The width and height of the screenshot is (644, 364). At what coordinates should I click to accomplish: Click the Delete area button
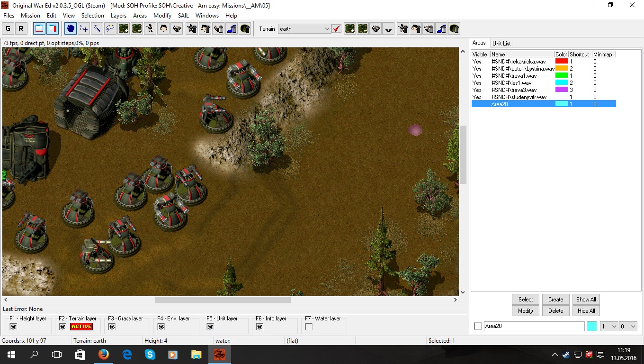click(556, 311)
